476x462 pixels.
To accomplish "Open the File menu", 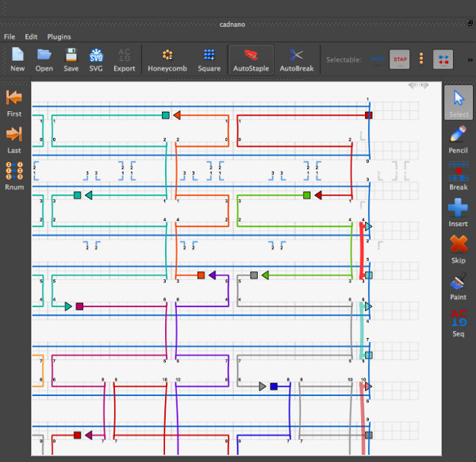I will click(10, 37).
